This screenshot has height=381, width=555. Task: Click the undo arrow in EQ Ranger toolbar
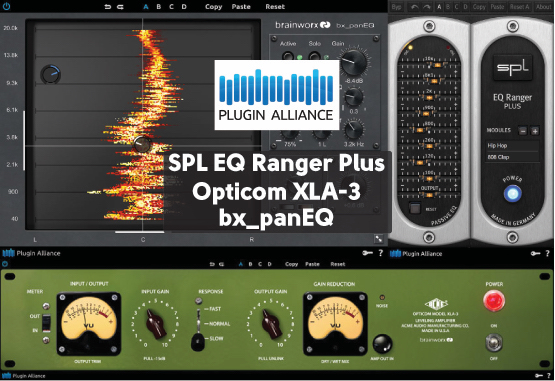414,7
